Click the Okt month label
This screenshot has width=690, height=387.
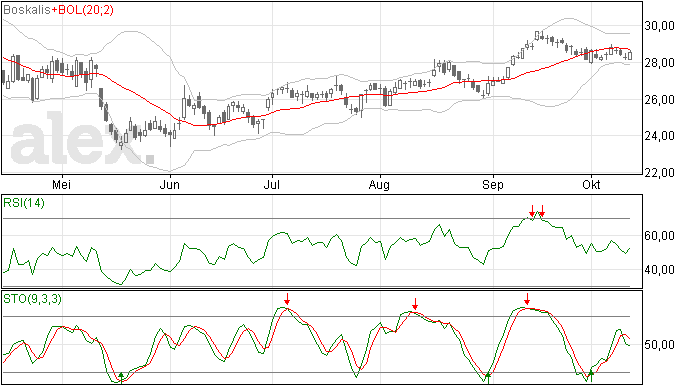pyautogui.click(x=591, y=184)
